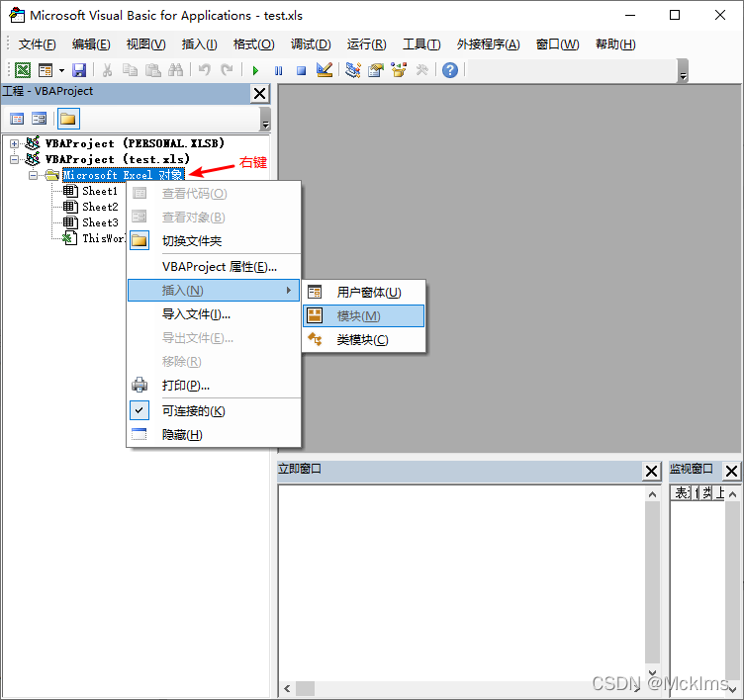
Task: Click the View Code icon in project panel
Action: (17, 119)
